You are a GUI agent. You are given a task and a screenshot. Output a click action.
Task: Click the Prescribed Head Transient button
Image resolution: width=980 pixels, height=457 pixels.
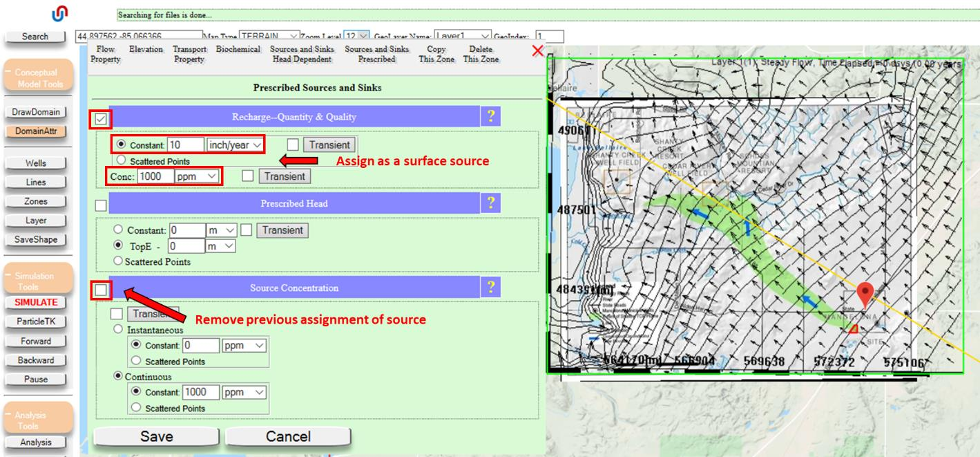(282, 230)
